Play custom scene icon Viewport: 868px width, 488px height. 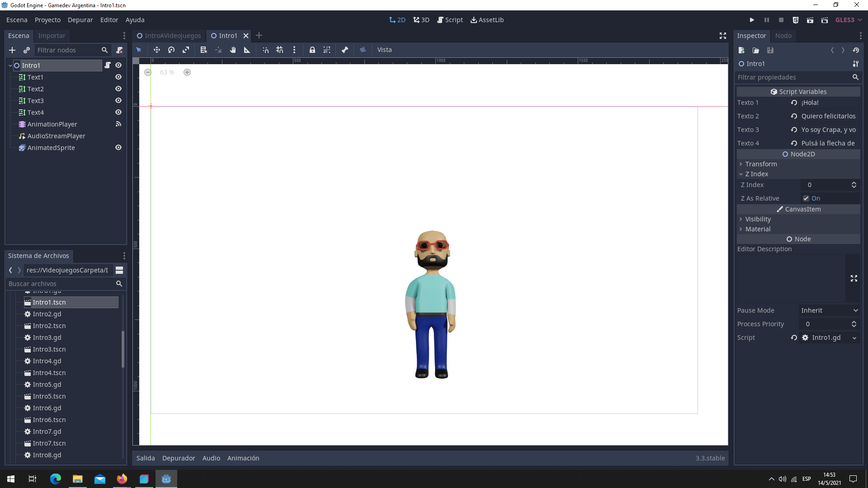825,20
